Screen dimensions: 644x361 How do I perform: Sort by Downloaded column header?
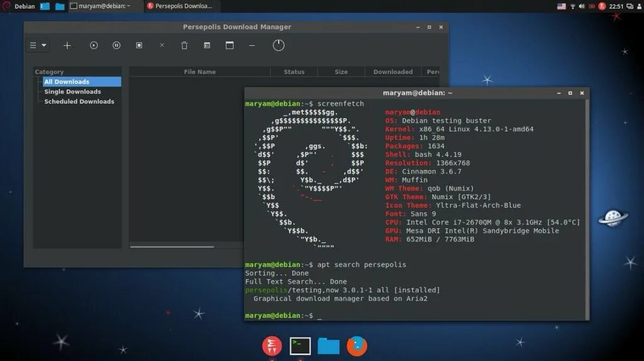coord(392,72)
